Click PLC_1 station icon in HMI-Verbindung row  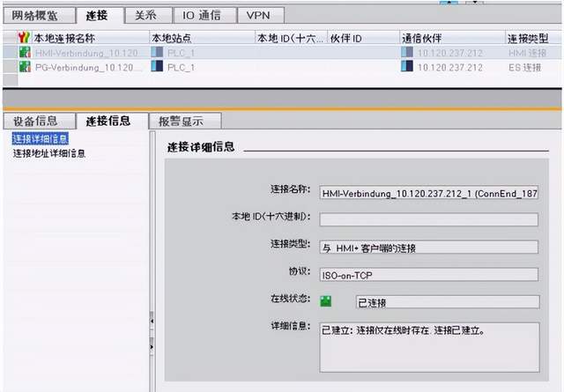click(x=157, y=52)
